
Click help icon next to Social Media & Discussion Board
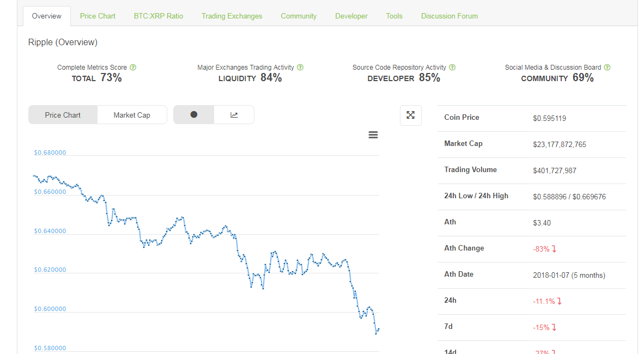coord(607,68)
